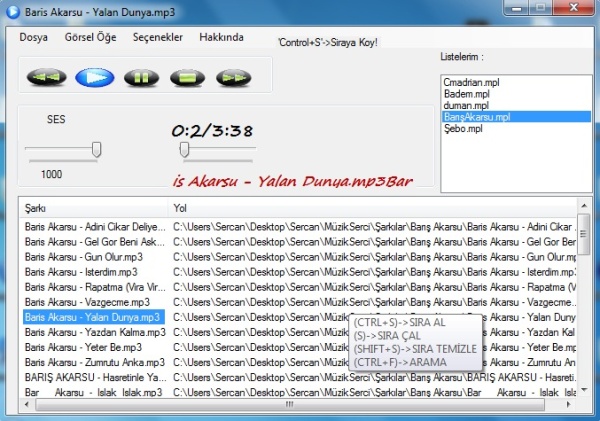This screenshot has height=421, width=600.
Task: Click the Şarkı column header
Action: point(94,208)
